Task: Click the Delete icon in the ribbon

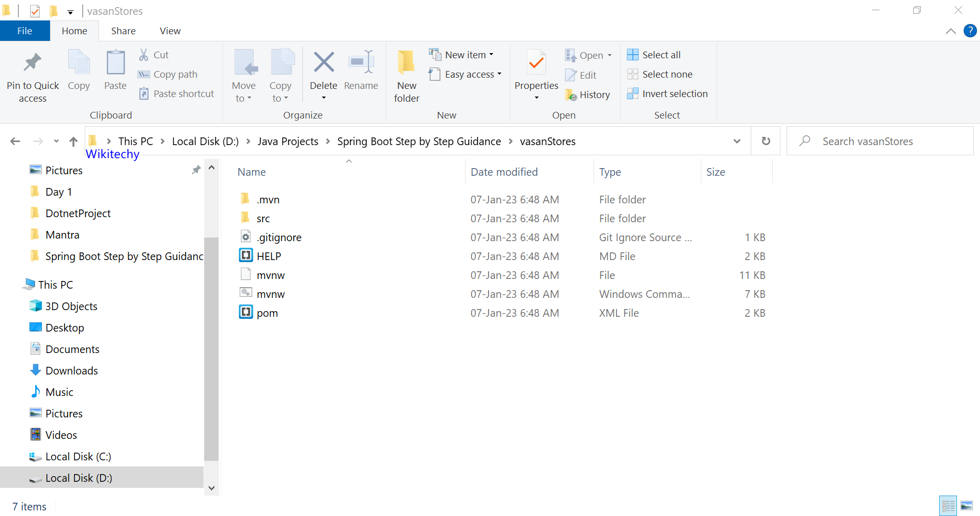Action: (323, 63)
